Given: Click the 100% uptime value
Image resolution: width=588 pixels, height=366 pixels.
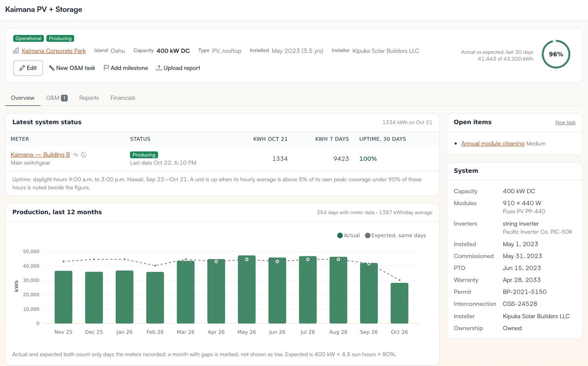Looking at the screenshot, I should pos(368,159).
